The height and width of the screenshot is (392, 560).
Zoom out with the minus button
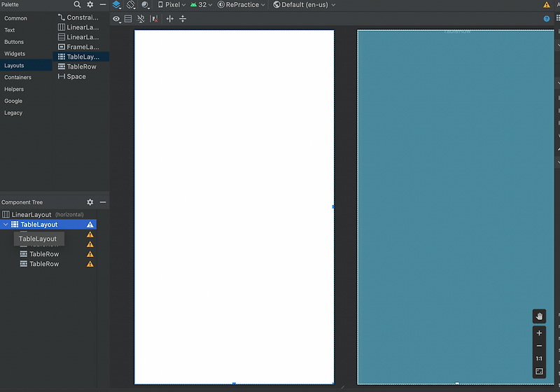tap(539, 346)
